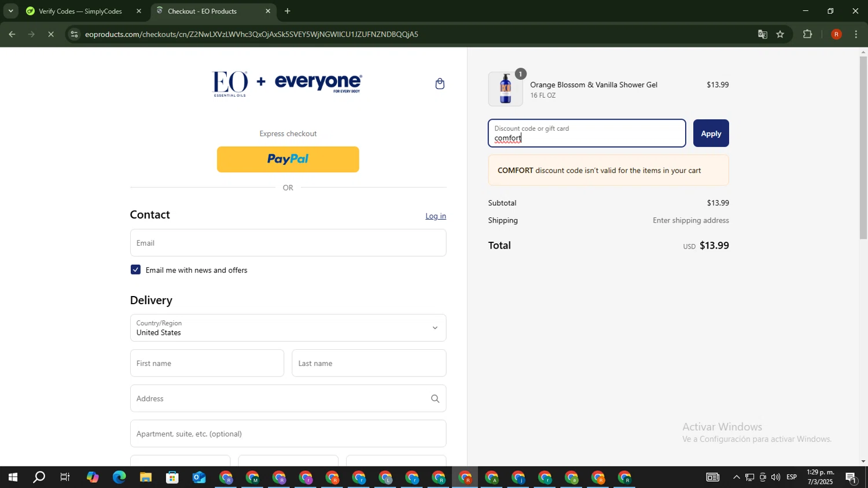This screenshot has width=868, height=488.
Task: Show hidden system tray icons
Action: pyautogui.click(x=736, y=478)
